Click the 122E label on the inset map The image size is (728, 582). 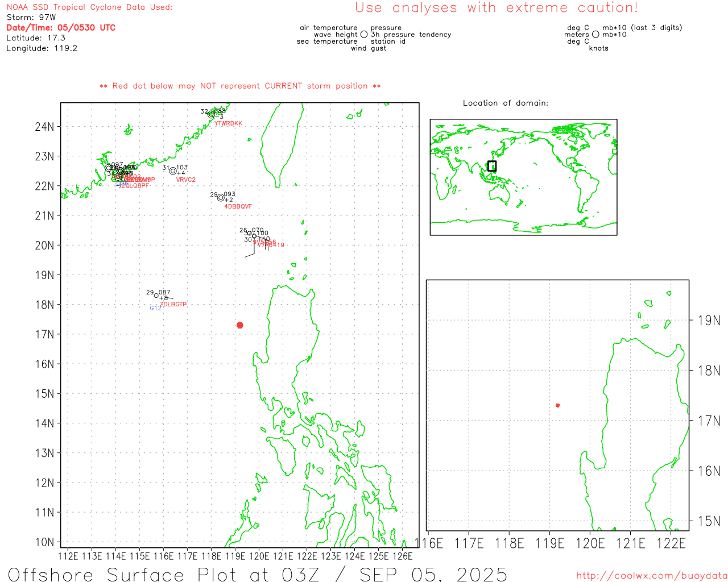[672, 543]
